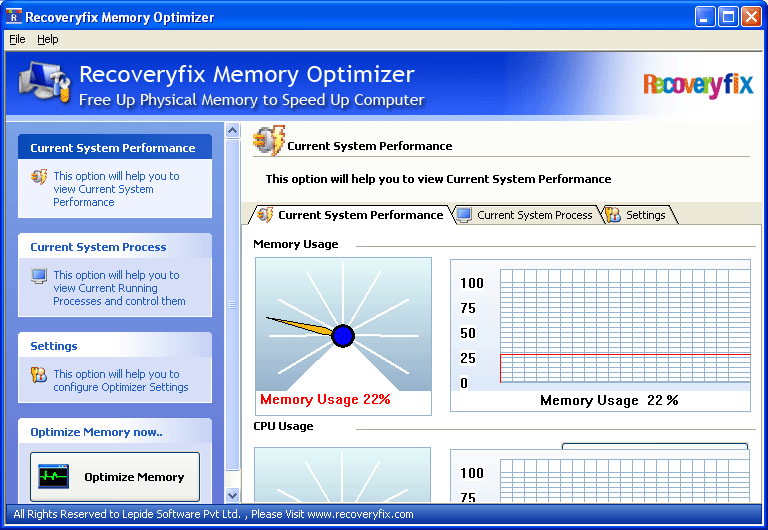Screen dimensions: 768x530
Task: Minimize the Recoveryfix window
Action: coord(704,17)
